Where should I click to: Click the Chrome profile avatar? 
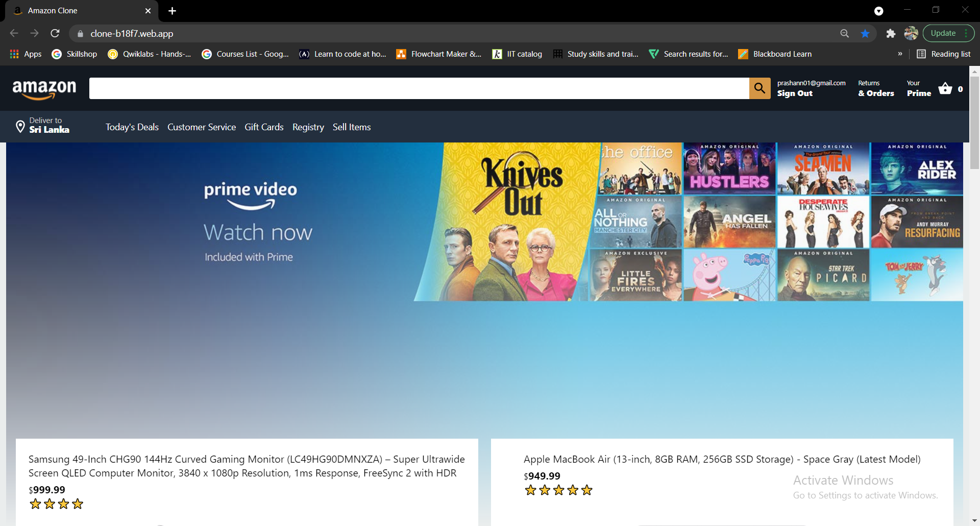[x=911, y=34]
